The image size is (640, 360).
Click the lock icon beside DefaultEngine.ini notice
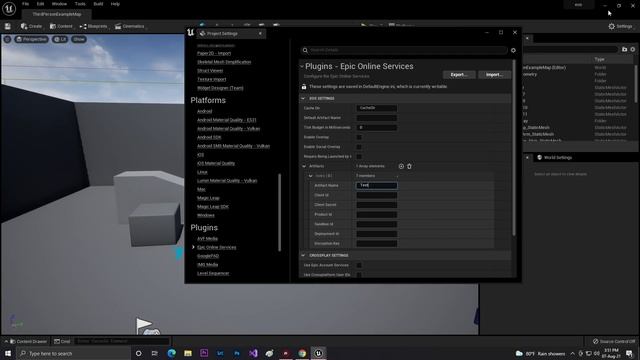[304, 87]
